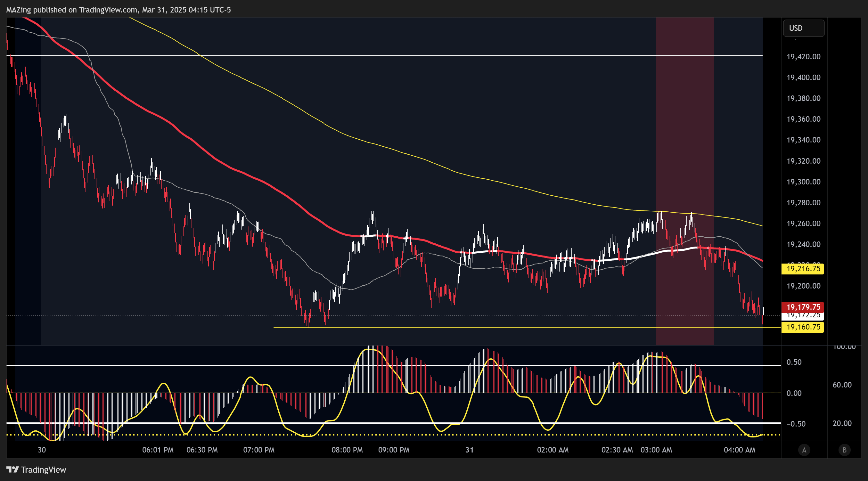The width and height of the screenshot is (868, 481).
Task: Click the 19,300.00 price axis value
Action: tap(803, 182)
